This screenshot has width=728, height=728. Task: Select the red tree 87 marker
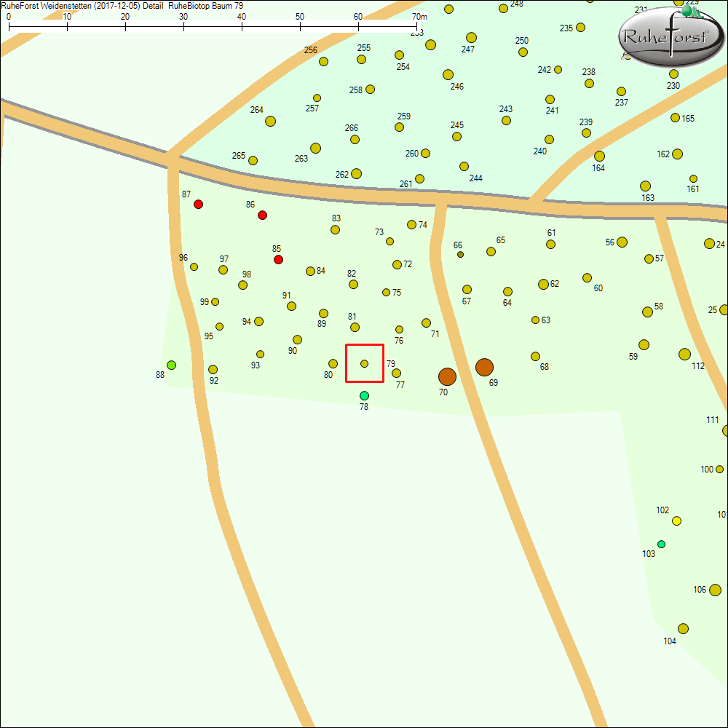click(x=198, y=205)
